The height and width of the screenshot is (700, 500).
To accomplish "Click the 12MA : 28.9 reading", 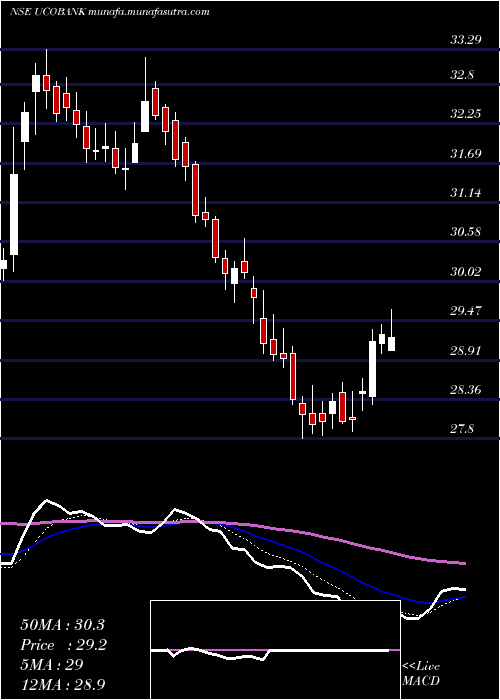I will point(62,684).
